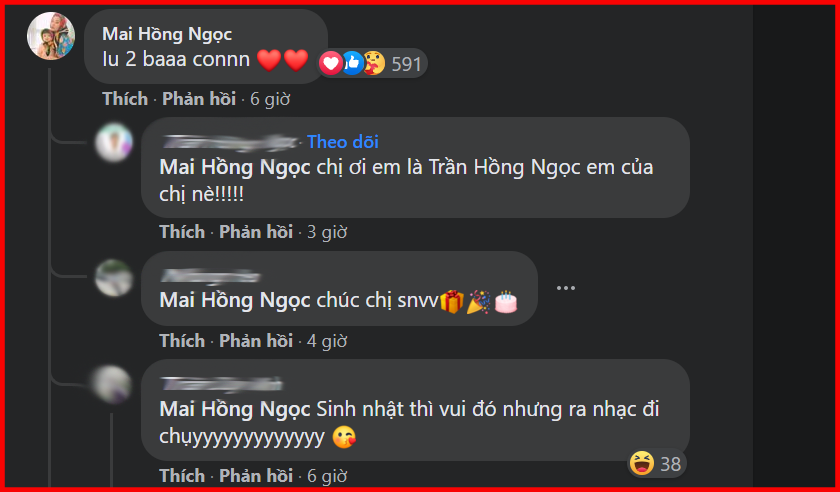Open the second reply's blurred avatar

(x=114, y=278)
